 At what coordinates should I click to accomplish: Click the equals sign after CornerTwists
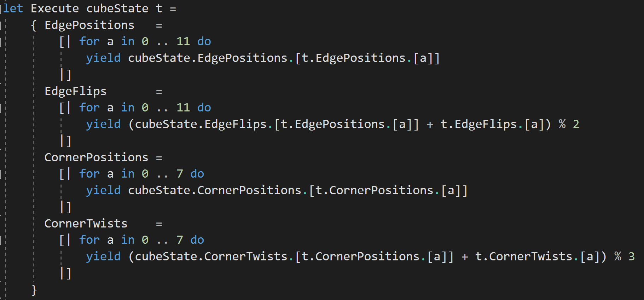click(x=159, y=224)
